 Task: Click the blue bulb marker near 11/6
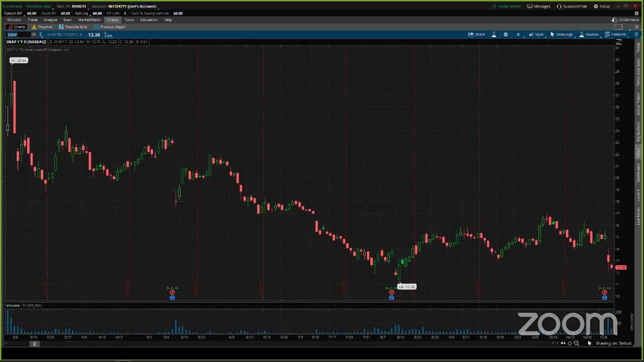605,298
